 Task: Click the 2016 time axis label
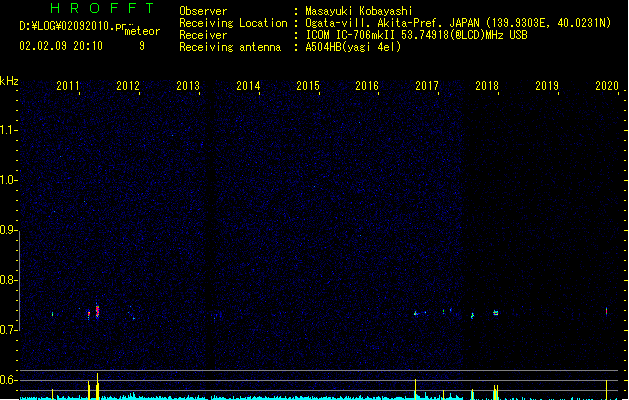tap(367, 86)
